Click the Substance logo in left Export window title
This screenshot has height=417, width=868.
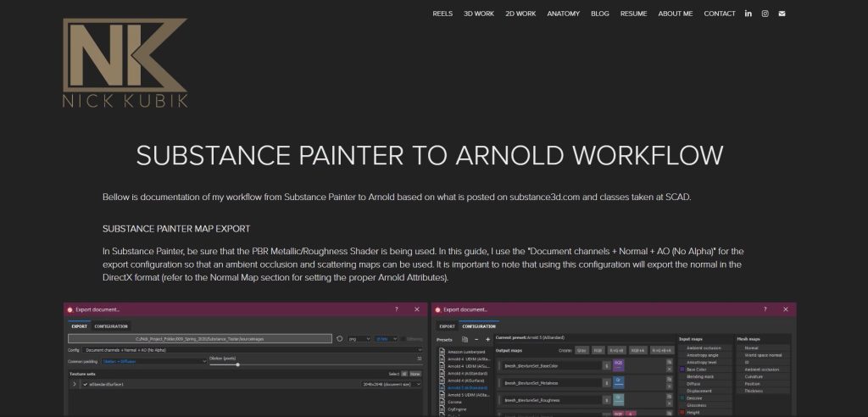tap(70, 309)
